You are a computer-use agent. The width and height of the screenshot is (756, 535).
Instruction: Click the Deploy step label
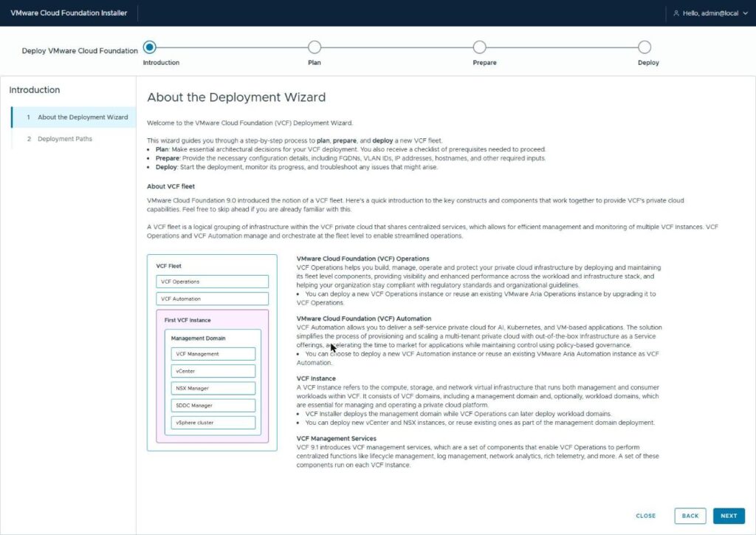(x=648, y=63)
